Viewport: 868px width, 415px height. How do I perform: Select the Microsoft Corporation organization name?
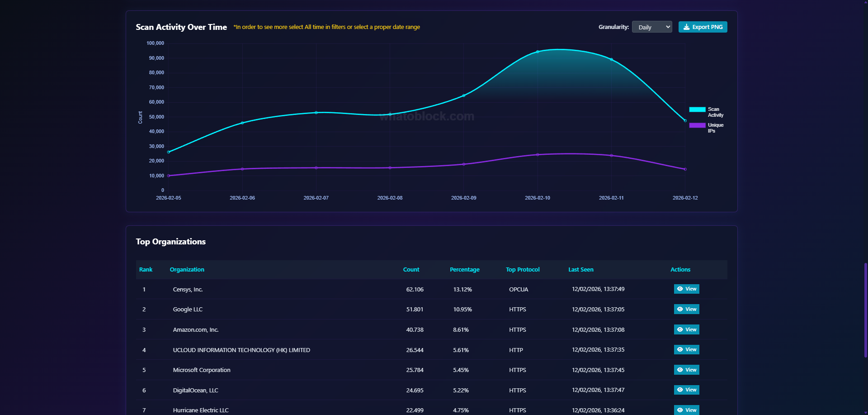pyautogui.click(x=202, y=370)
